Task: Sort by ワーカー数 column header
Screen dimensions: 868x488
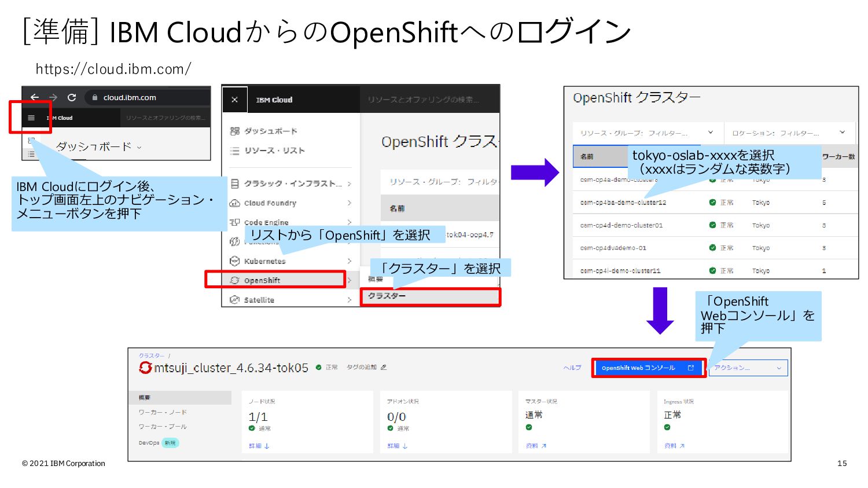Action: (838, 156)
